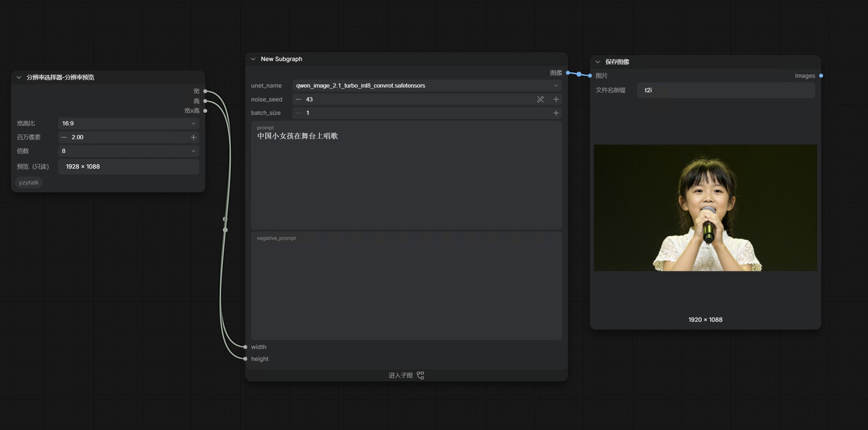Viewport: 868px width, 430px height.
Task: Click the batch_size value 1
Action: tap(308, 113)
